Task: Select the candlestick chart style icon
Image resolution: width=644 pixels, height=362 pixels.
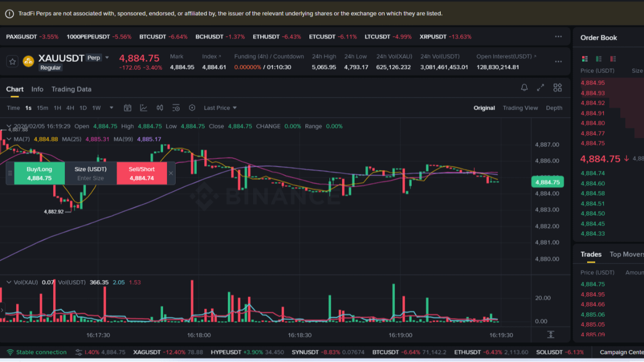Action: point(160,108)
